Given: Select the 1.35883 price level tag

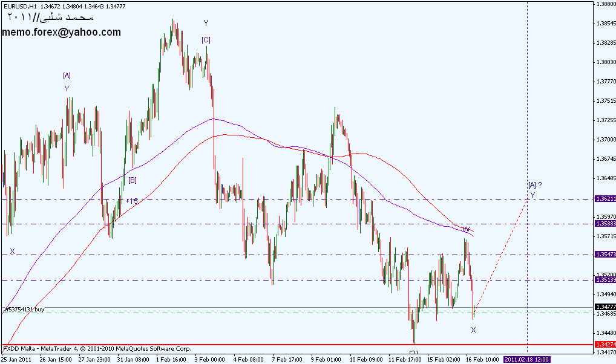Looking at the screenshot, I should click(605, 224).
